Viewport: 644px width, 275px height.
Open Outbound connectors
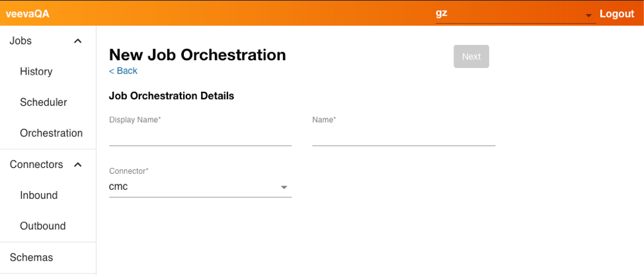[43, 226]
